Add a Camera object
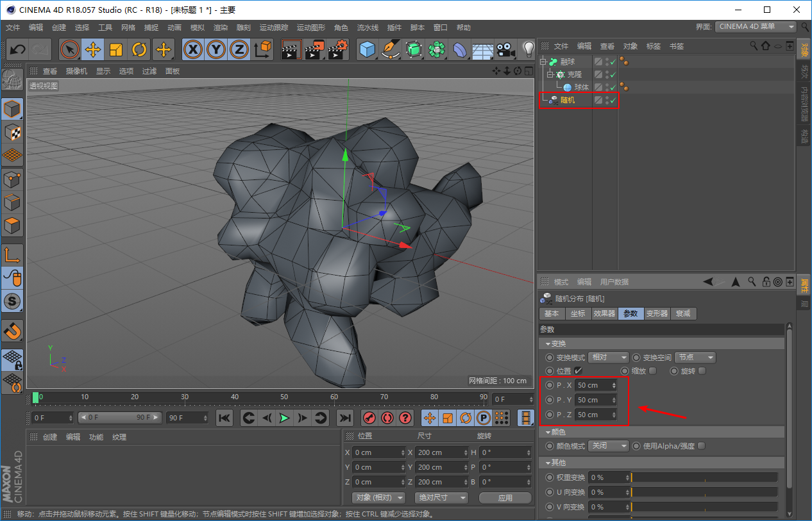Screen dimensions: 812x521 click(506, 49)
